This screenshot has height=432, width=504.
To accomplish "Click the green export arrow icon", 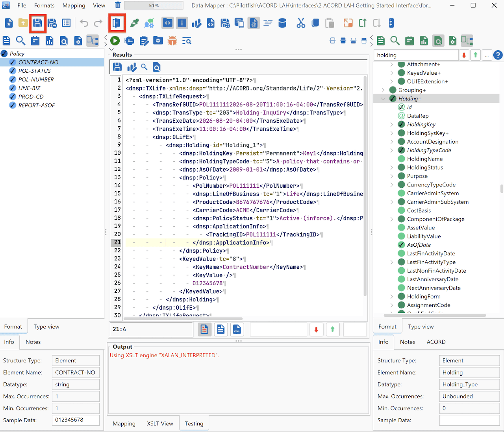I will 363,23.
